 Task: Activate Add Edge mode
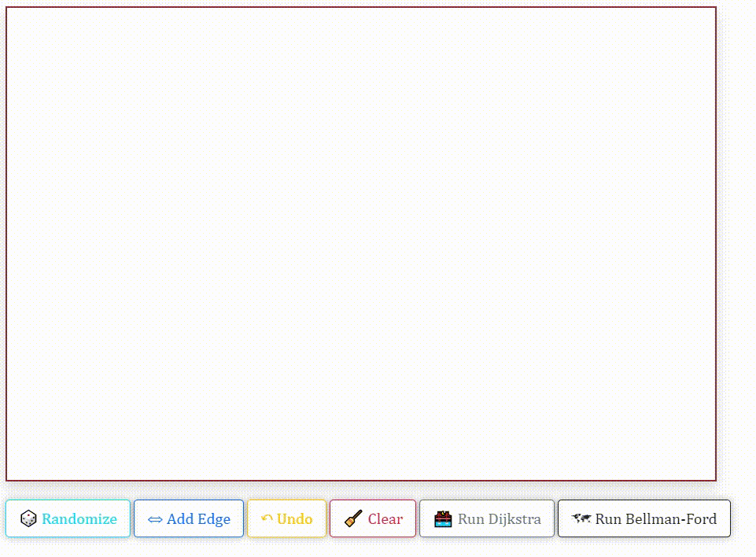pyautogui.click(x=189, y=519)
